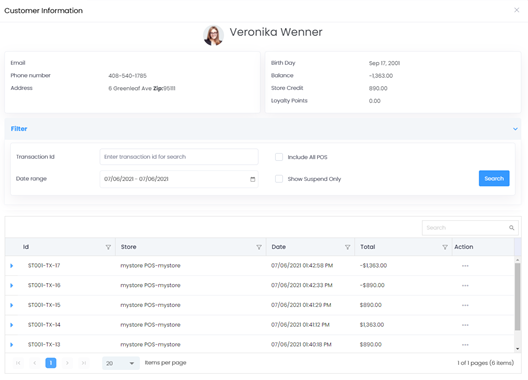The height and width of the screenshot is (380, 528).
Task: Select the Birth Day value Sep 17, 2001
Action: point(384,63)
